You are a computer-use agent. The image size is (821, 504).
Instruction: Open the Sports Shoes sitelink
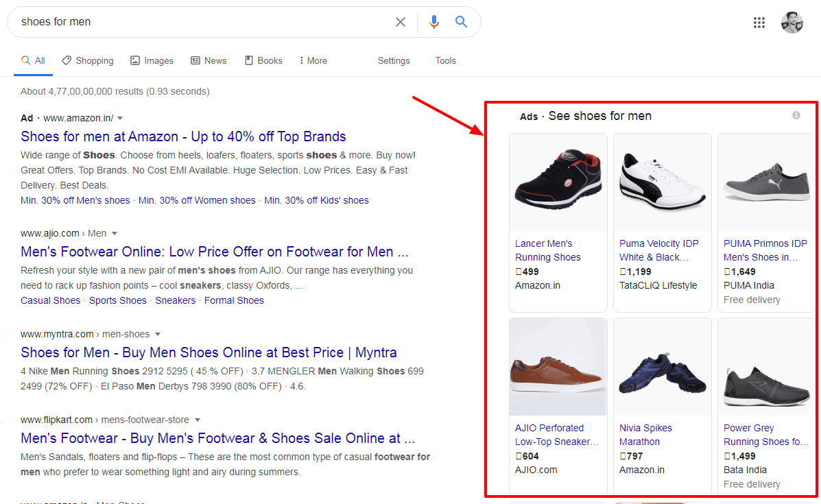[x=118, y=300]
